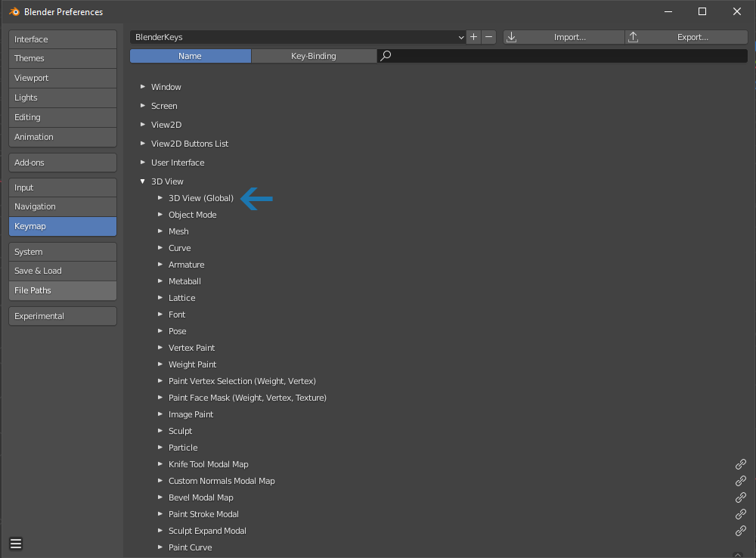The image size is (756, 558).
Task: Open the Save & Load preferences tab
Action: point(63,271)
